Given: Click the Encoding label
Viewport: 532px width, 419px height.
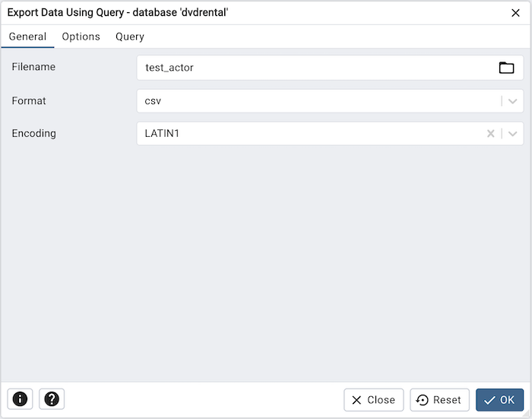Looking at the screenshot, I should click(34, 133).
